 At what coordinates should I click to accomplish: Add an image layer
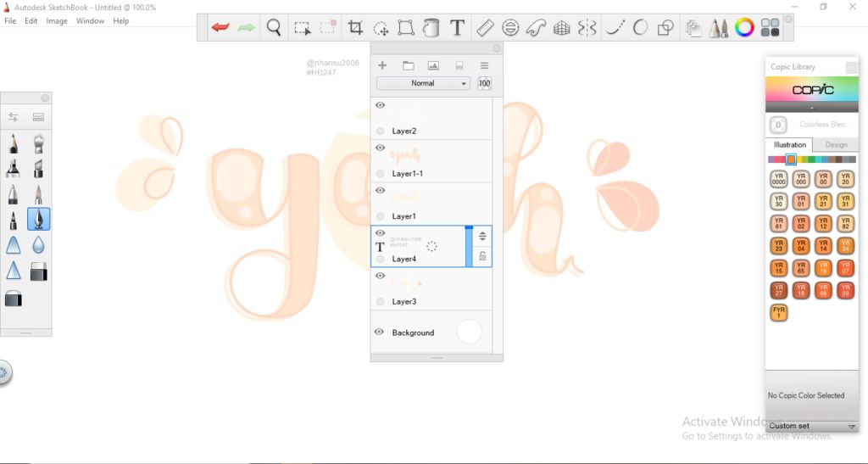433,66
